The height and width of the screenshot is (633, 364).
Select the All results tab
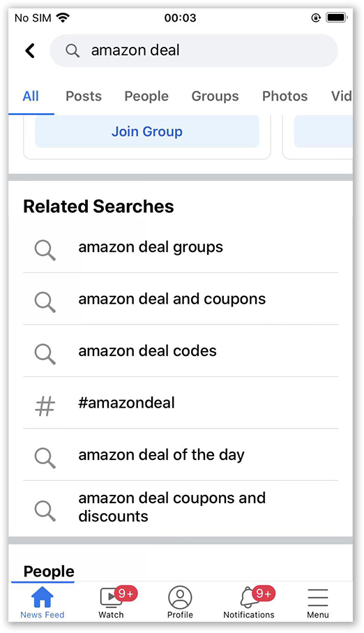point(31,96)
